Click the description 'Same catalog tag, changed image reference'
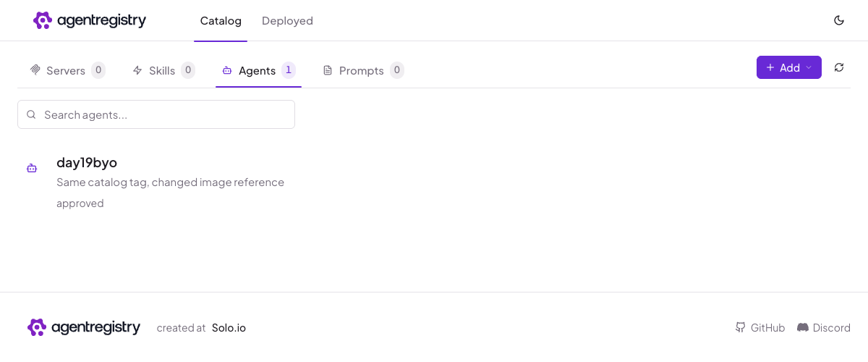 [170, 182]
